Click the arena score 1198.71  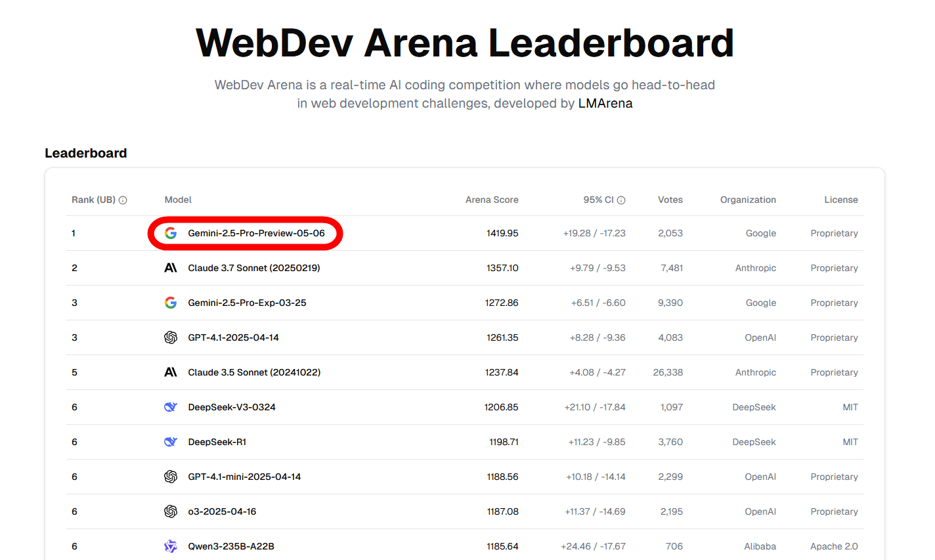504,442
